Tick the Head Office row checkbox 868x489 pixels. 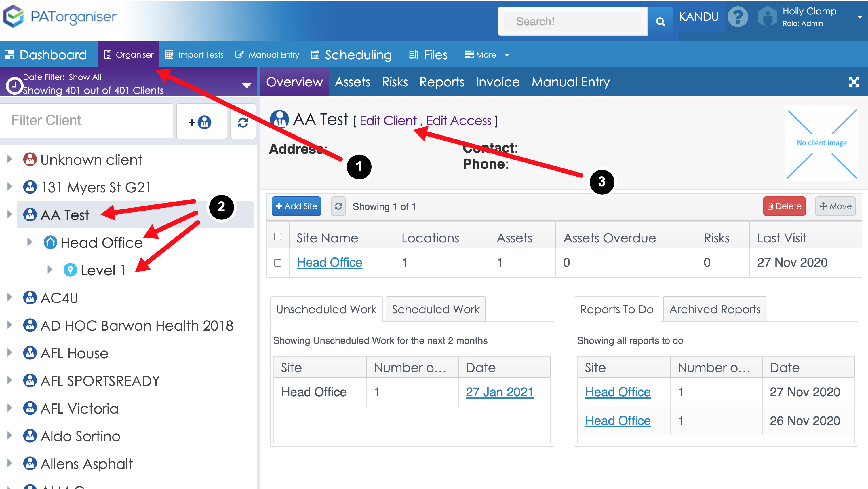click(x=278, y=262)
